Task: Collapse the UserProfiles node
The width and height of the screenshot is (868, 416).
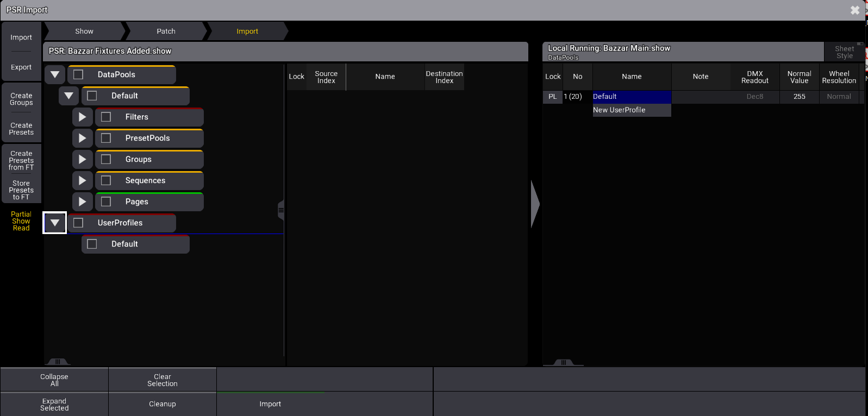Action: (x=55, y=223)
